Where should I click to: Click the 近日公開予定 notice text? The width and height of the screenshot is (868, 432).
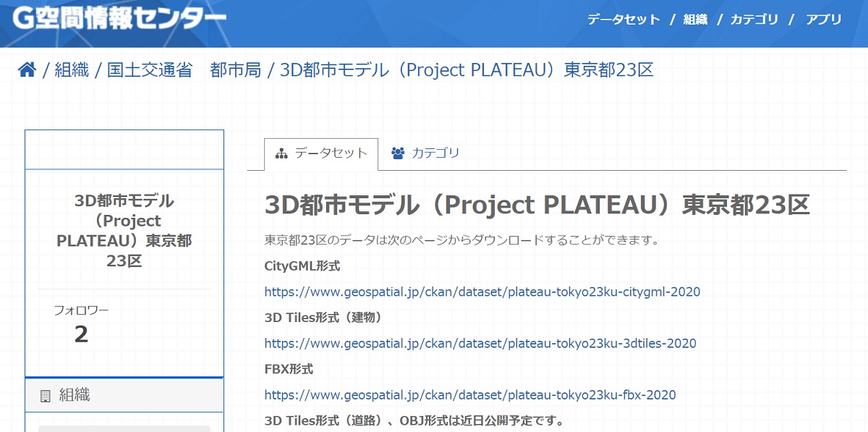pyautogui.click(x=414, y=420)
